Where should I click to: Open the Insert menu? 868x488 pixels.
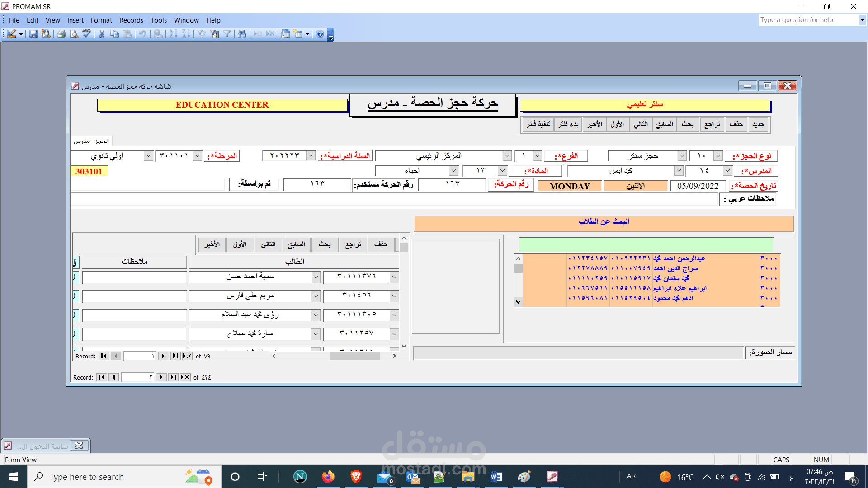75,20
